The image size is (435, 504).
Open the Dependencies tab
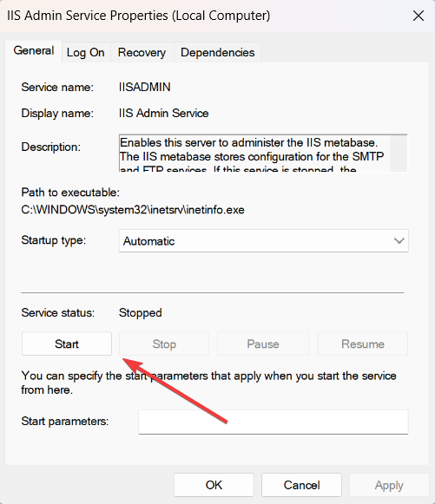[x=217, y=52]
